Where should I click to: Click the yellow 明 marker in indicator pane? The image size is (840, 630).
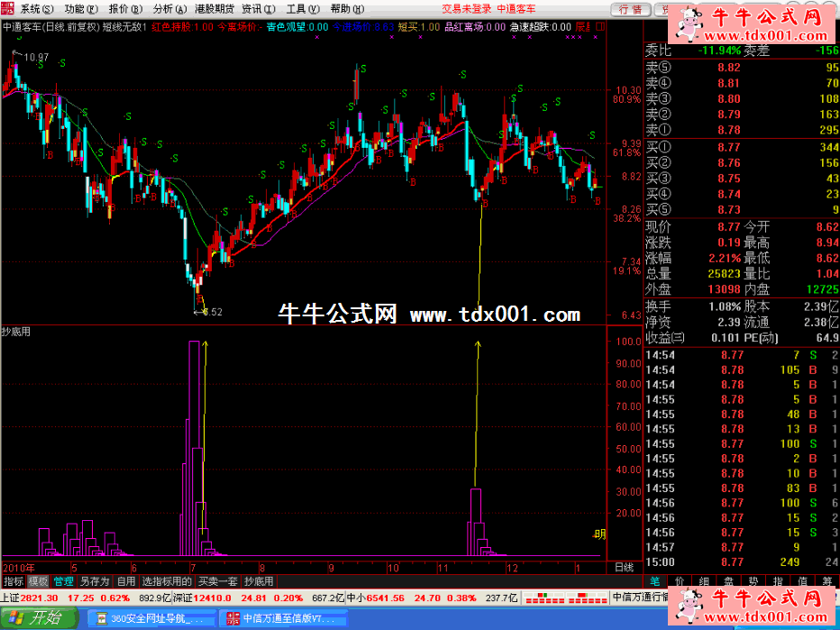(x=599, y=534)
